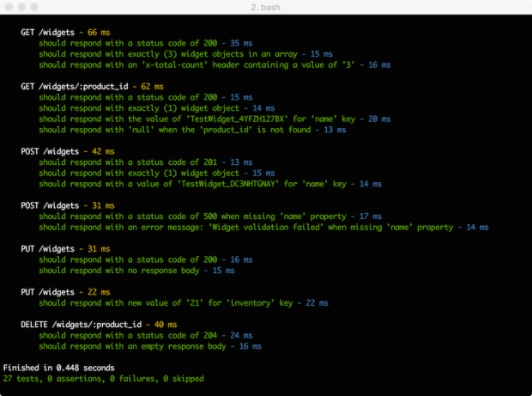Click the '27 tests, 0 assertions' summary line
Viewport: 532px width, 396px height.
click(104, 379)
